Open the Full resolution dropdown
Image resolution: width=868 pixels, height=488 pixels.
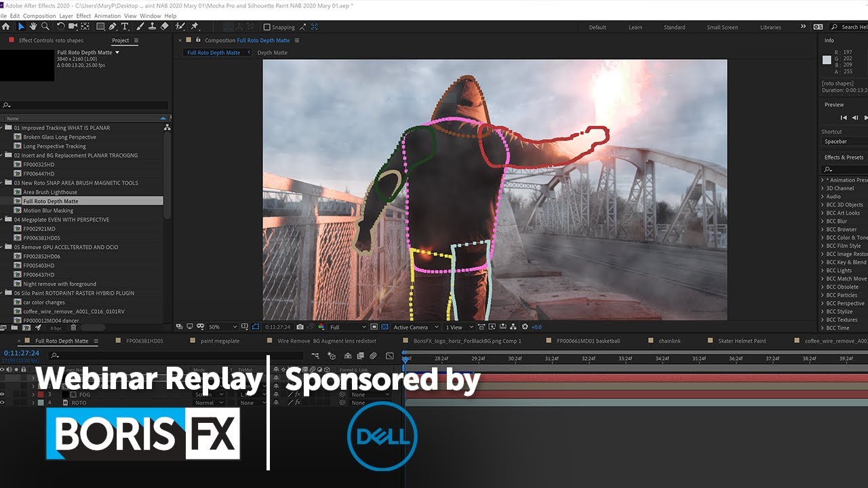tap(347, 327)
